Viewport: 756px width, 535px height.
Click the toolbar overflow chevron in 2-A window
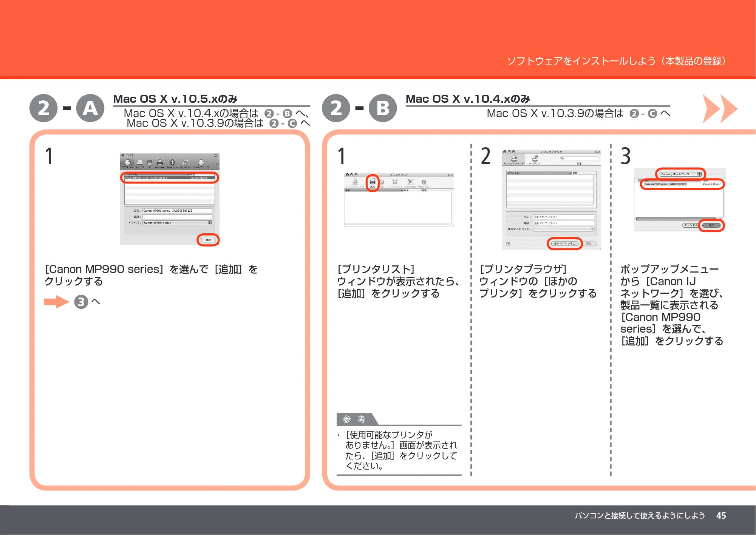[x=217, y=164]
